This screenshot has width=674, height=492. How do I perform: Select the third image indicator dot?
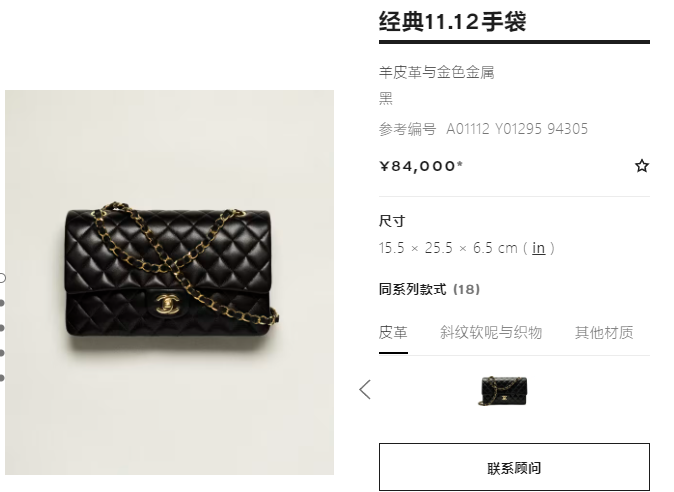click(2, 328)
